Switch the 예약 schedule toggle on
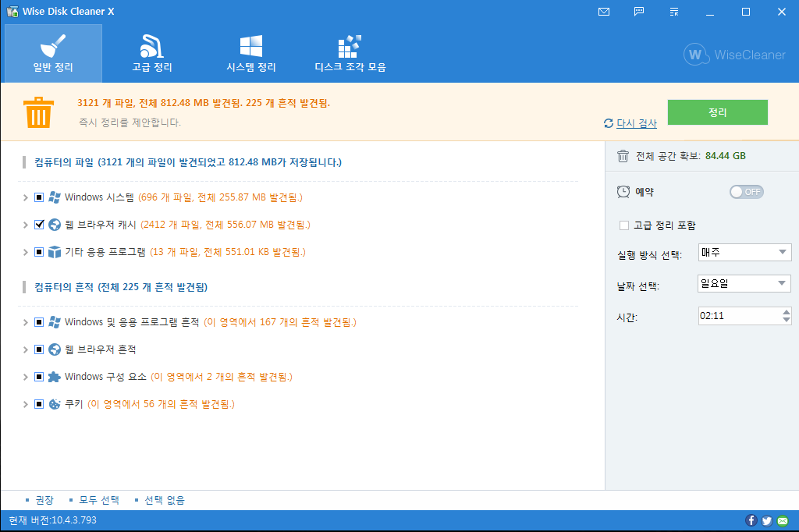This screenshot has height=532, width=799. coord(747,192)
